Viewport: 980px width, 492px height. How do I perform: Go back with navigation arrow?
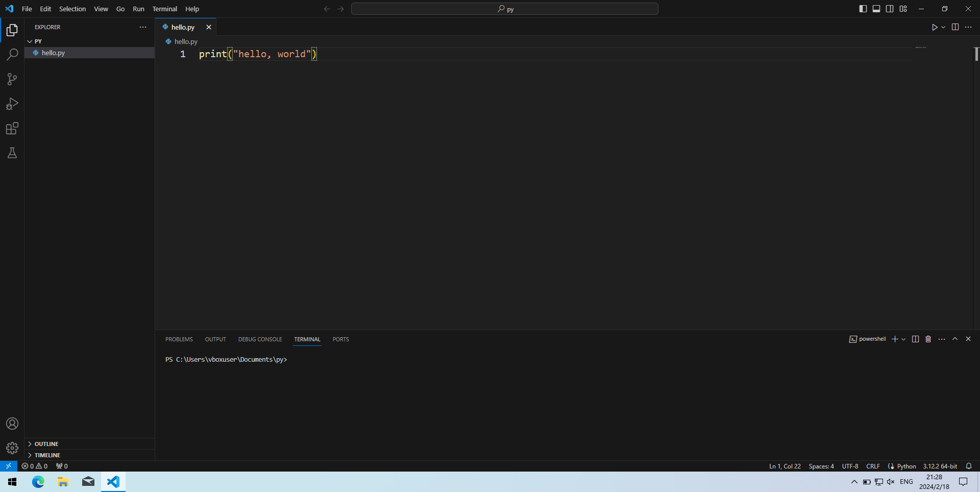(327, 9)
